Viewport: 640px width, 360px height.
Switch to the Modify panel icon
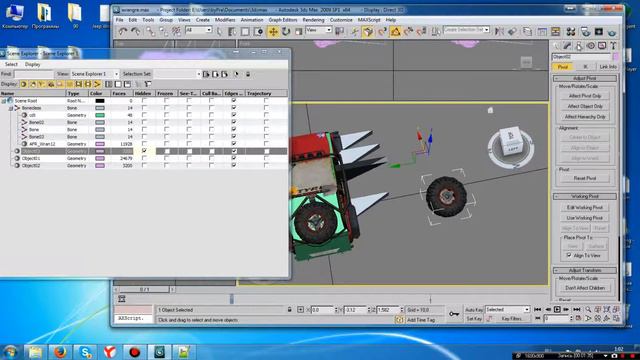pos(567,46)
